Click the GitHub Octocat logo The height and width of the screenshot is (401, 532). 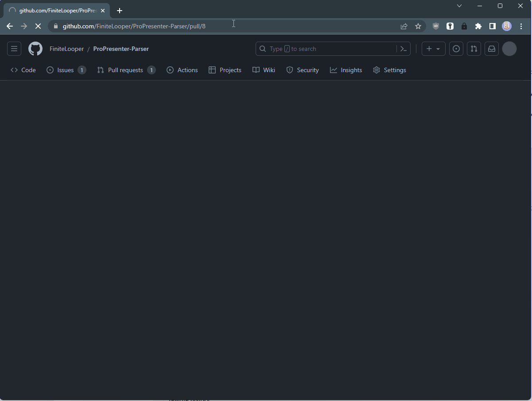pyautogui.click(x=35, y=49)
